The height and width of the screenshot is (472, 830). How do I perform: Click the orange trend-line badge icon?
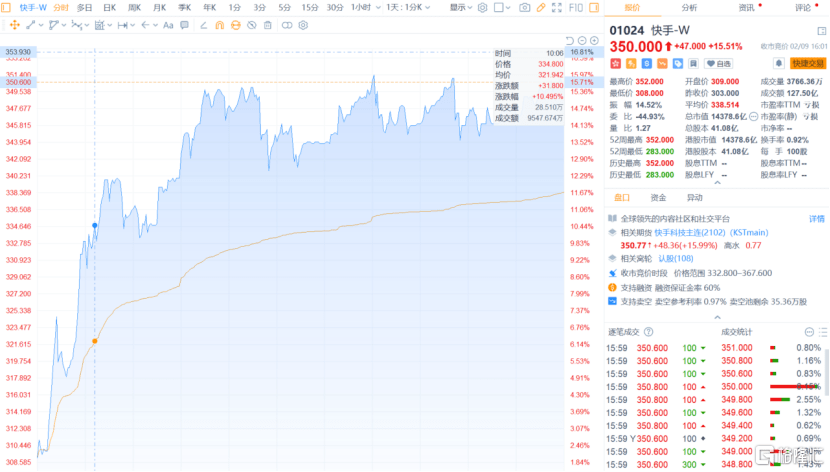pos(662,63)
